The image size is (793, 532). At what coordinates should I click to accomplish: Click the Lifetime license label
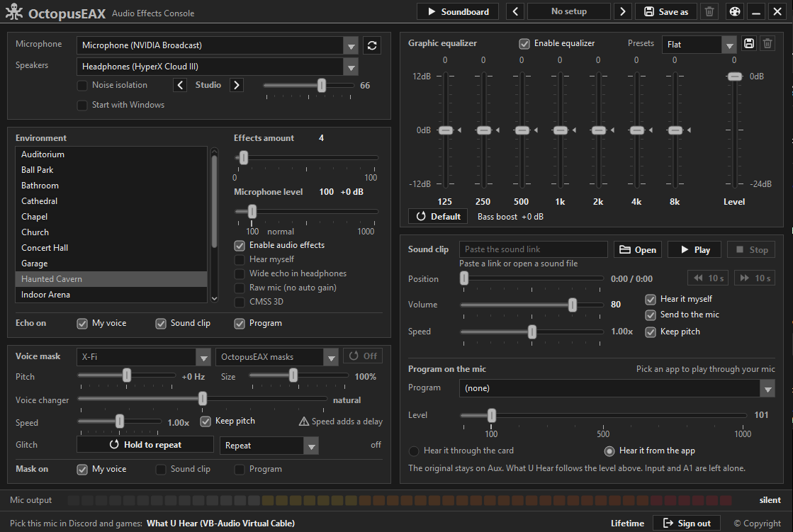pyautogui.click(x=627, y=523)
